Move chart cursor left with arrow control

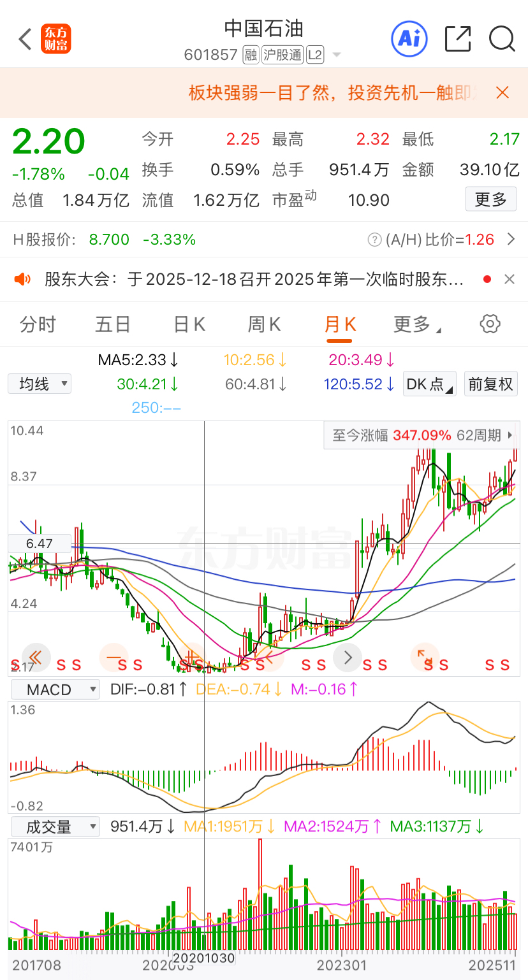point(270,657)
